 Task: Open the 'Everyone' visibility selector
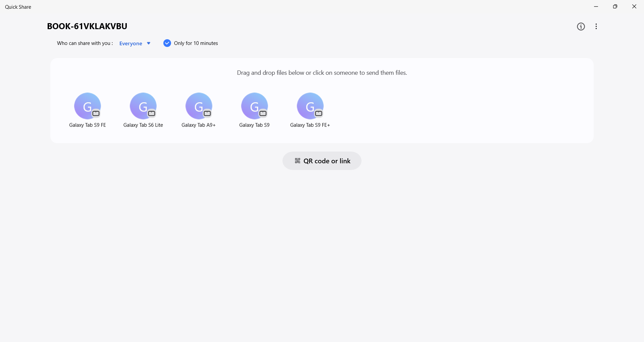(131, 44)
